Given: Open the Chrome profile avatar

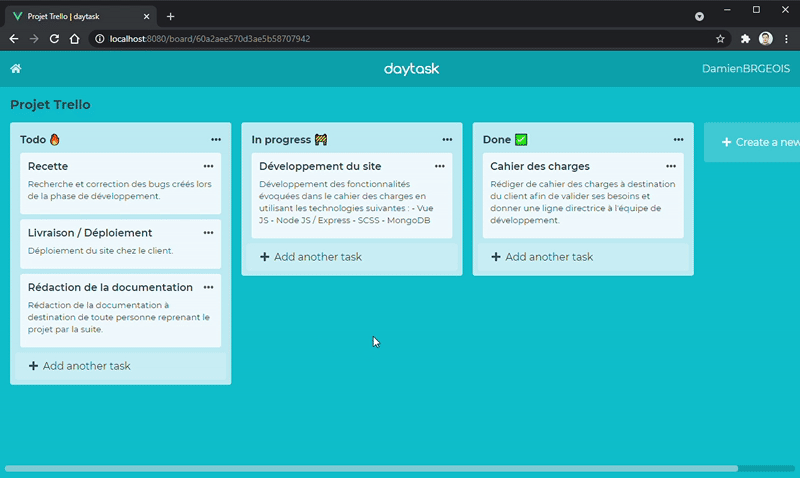Looking at the screenshot, I should [x=765, y=38].
